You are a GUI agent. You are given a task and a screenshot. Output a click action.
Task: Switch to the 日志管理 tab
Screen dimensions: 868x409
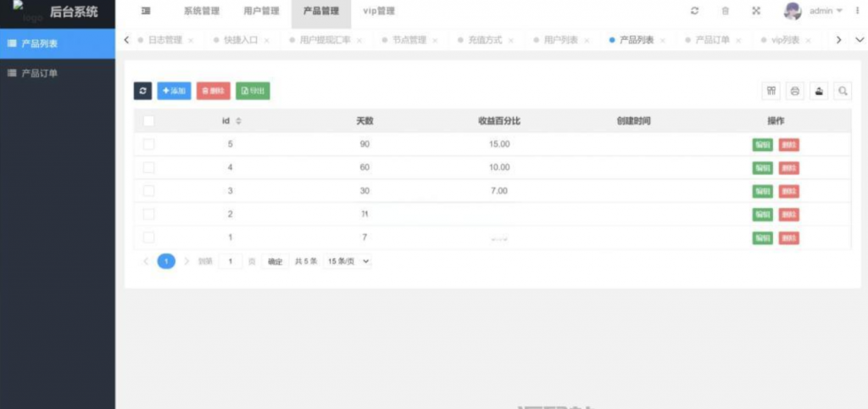point(165,41)
